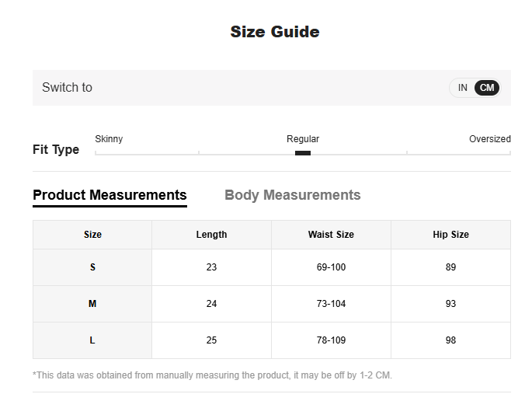Select the M size row label
Image resolution: width=532 pixels, height=401 pixels.
pos(92,304)
